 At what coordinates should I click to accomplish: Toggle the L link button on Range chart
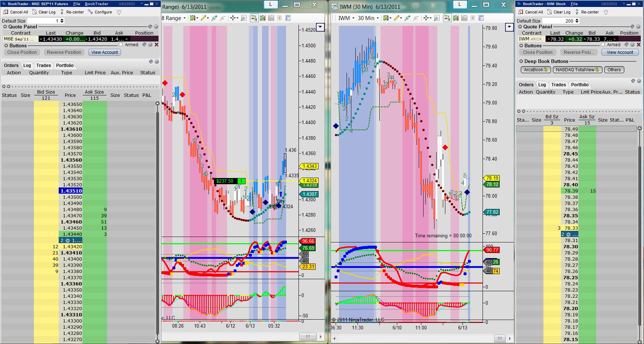[270, 4]
